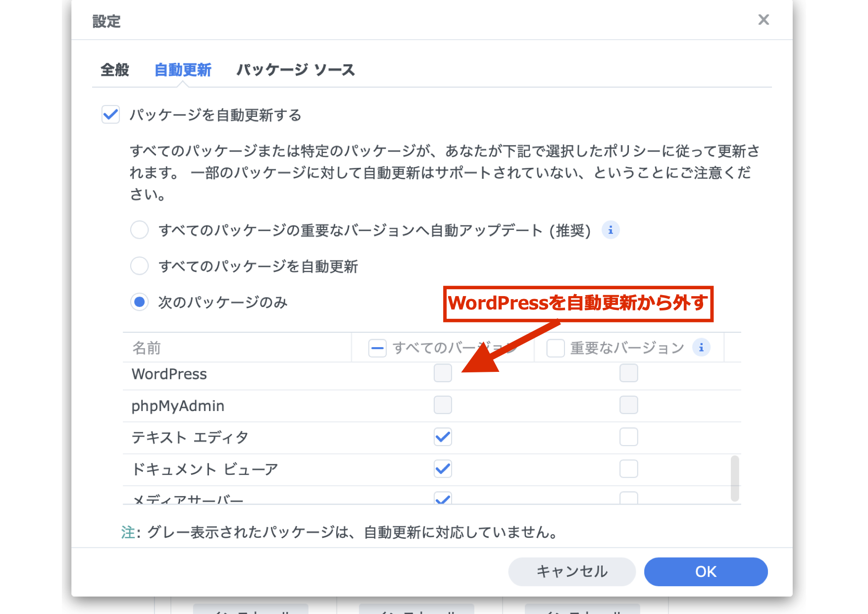Check phpMyAdmin all-versions checkbox

pyautogui.click(x=443, y=405)
